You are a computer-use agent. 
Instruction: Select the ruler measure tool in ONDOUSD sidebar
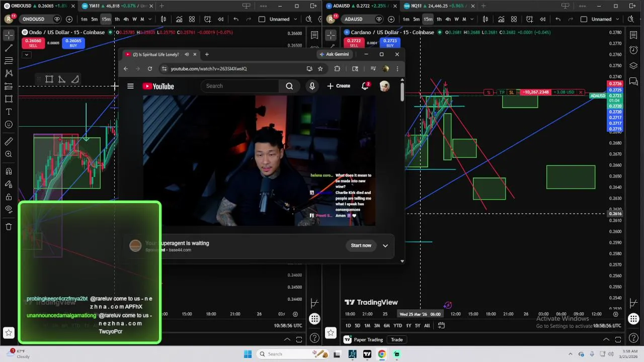9,142
